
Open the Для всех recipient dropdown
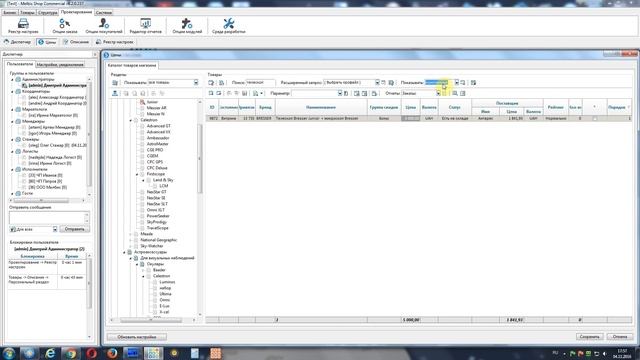coord(55,229)
